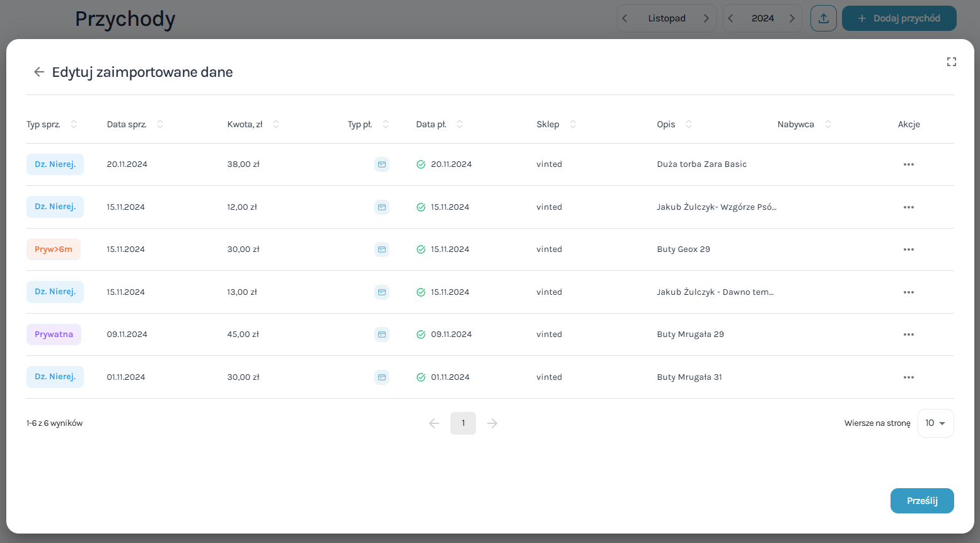The height and width of the screenshot is (543, 980).
Task: Click the Dodaj przychód button
Action: click(899, 18)
